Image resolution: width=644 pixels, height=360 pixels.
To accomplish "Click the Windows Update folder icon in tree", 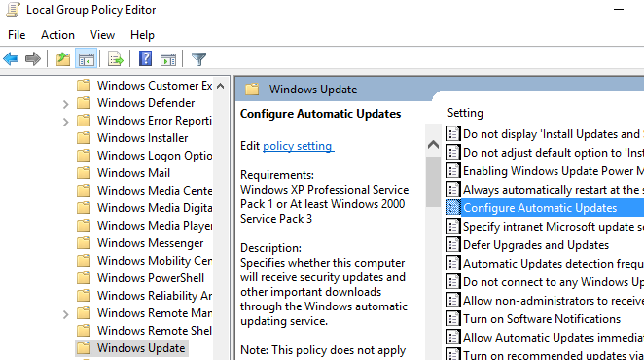I will [84, 348].
